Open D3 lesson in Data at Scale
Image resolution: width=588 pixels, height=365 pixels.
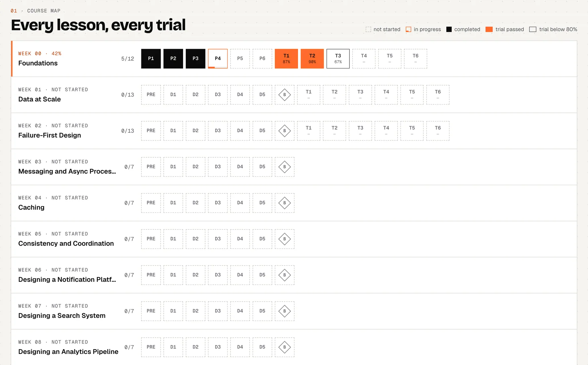click(218, 95)
